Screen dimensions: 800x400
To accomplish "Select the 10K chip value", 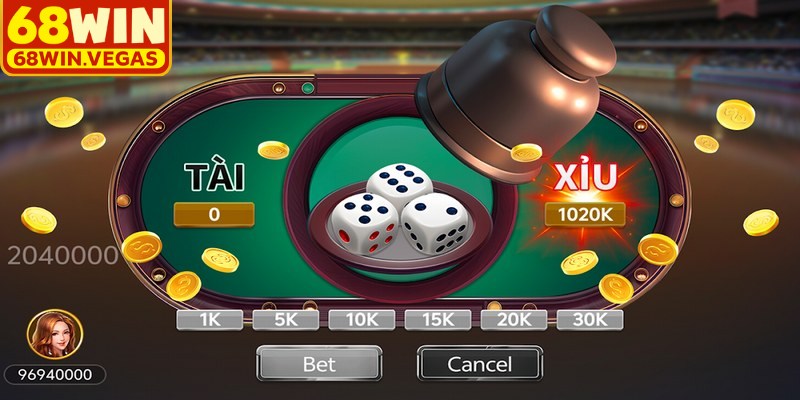I will pyautogui.click(x=362, y=320).
